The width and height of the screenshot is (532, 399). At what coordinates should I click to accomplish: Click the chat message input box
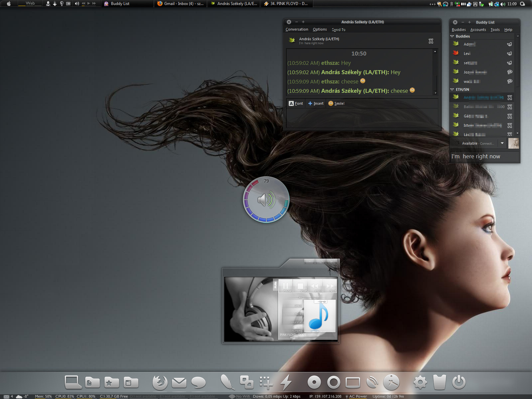tap(362, 118)
